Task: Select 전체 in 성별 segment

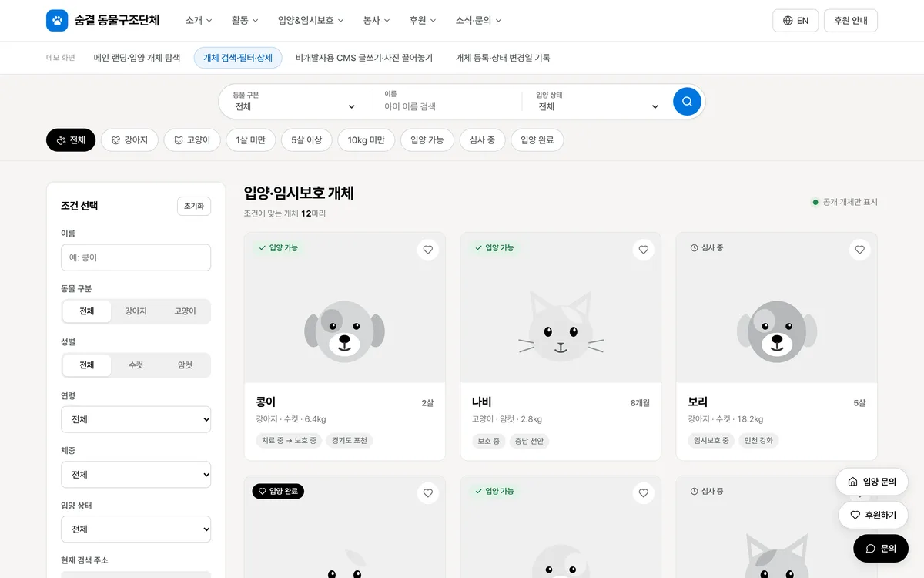Action: point(87,365)
